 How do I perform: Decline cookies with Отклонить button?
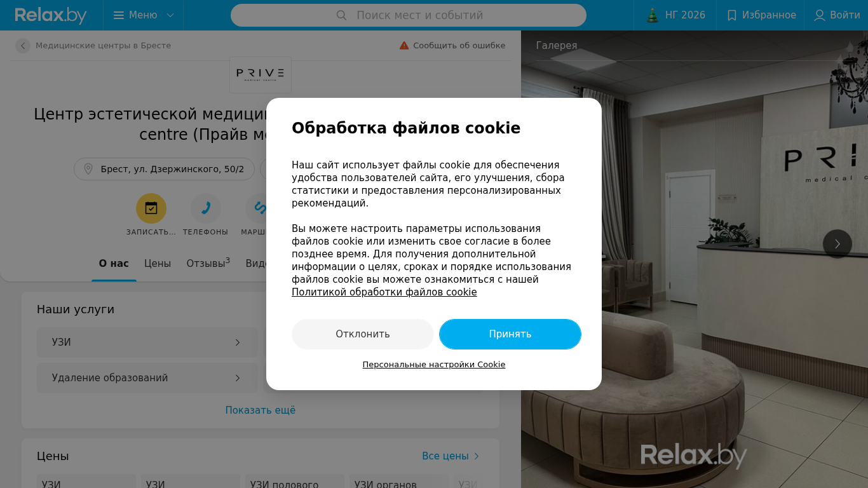(x=363, y=334)
